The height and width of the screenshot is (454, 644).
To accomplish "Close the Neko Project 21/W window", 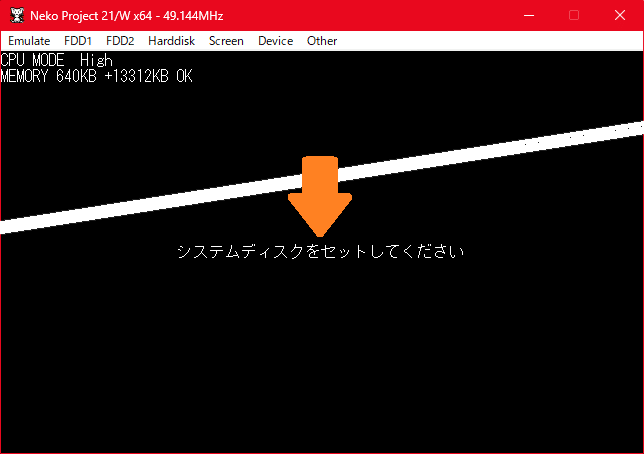I will (x=620, y=16).
